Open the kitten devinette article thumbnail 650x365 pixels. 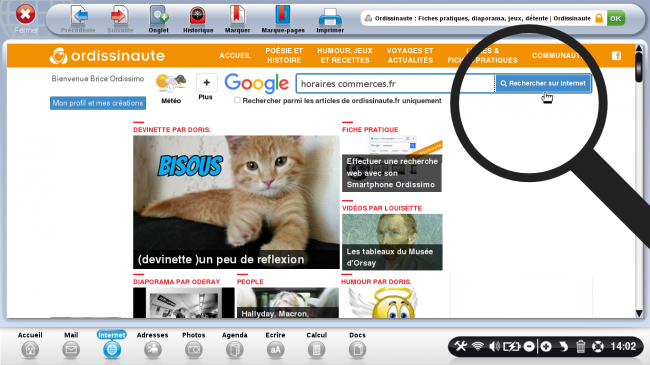coord(236,202)
